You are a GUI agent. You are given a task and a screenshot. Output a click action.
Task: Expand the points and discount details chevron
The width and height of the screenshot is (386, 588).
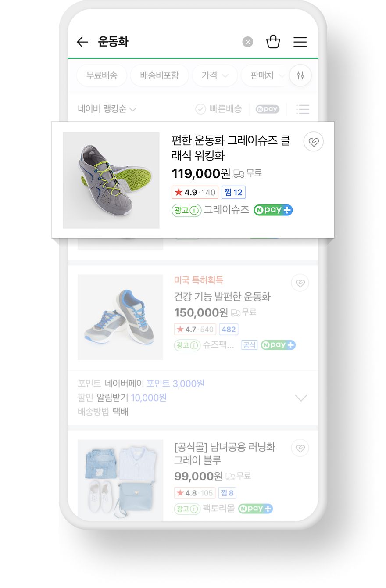click(x=301, y=398)
